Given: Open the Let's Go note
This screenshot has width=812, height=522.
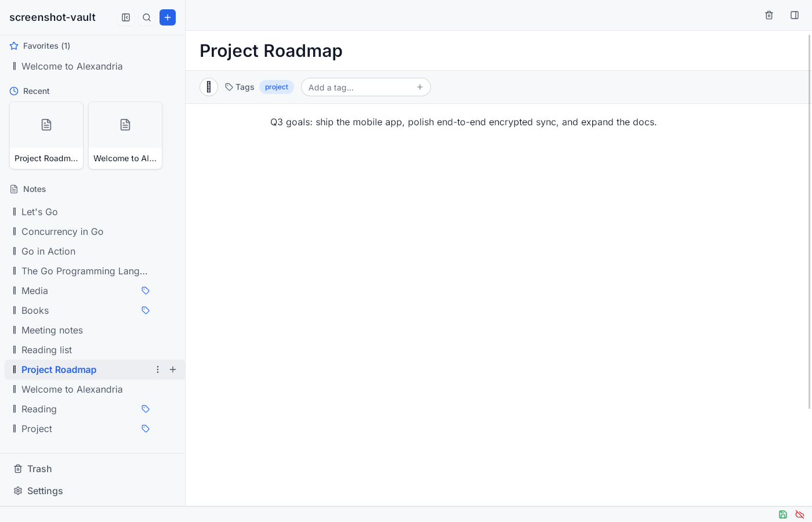Looking at the screenshot, I should (39, 212).
